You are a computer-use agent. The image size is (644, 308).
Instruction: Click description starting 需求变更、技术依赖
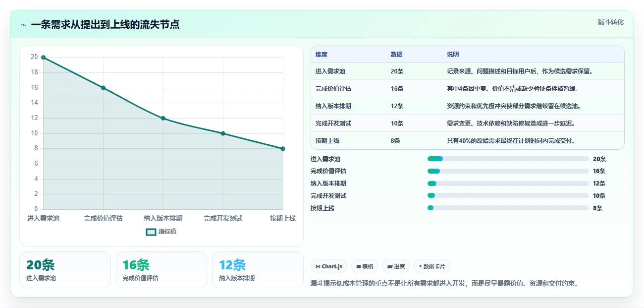pos(511,123)
